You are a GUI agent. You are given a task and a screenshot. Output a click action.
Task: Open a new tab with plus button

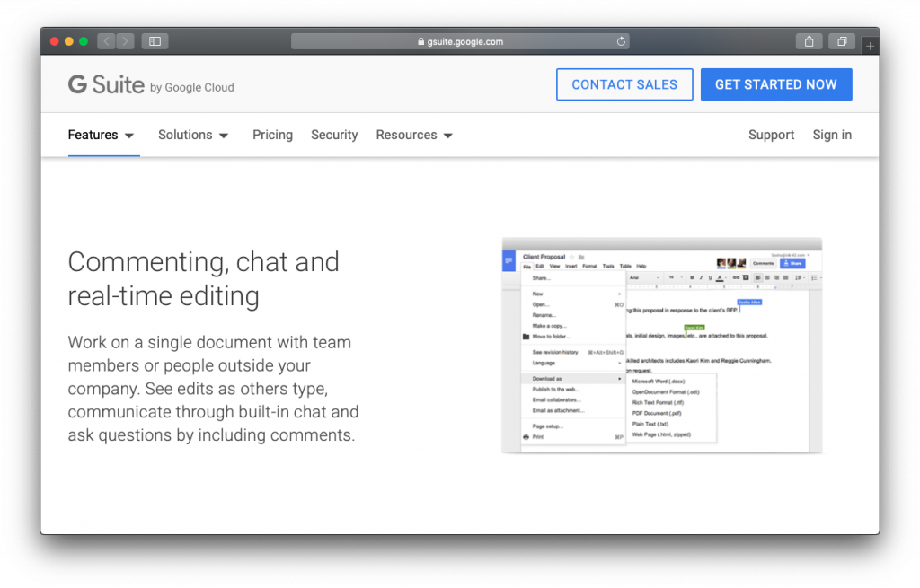click(x=870, y=45)
